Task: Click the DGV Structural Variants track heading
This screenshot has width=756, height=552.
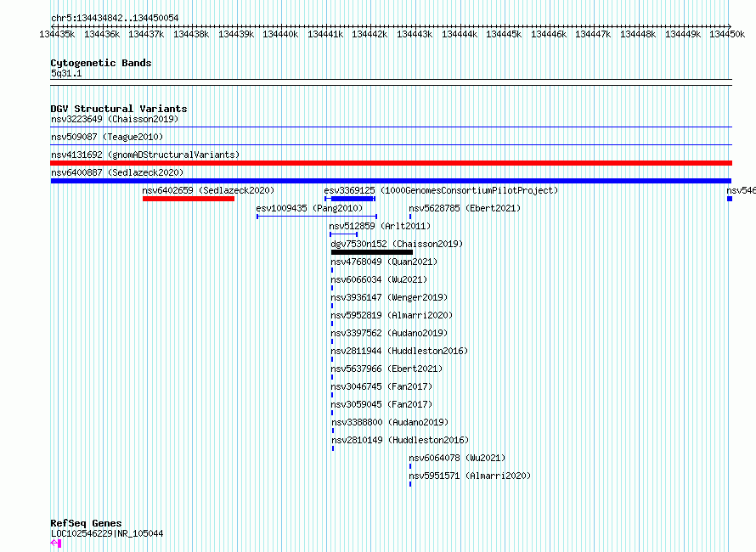Action: click(119, 109)
